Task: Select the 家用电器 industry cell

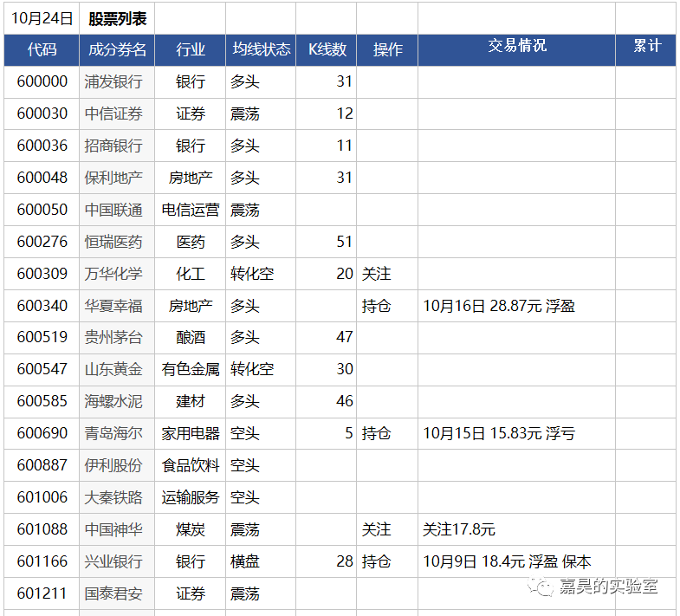Action: pyautogui.click(x=190, y=433)
